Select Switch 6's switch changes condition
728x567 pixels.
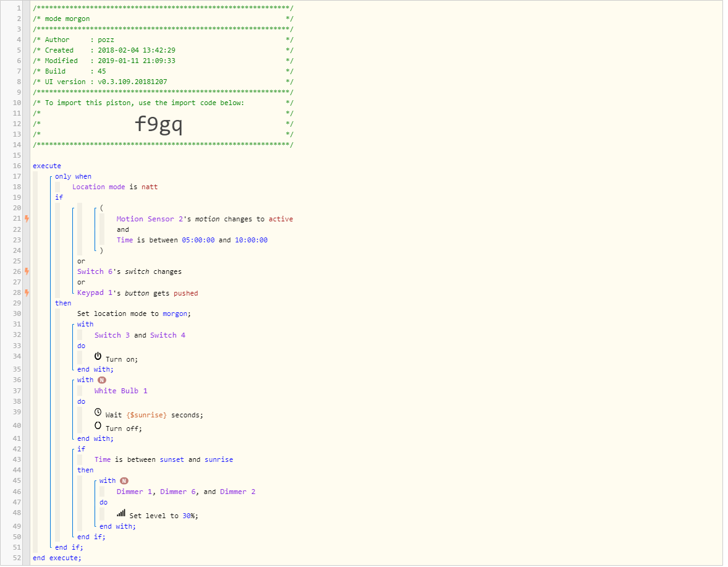coord(129,271)
